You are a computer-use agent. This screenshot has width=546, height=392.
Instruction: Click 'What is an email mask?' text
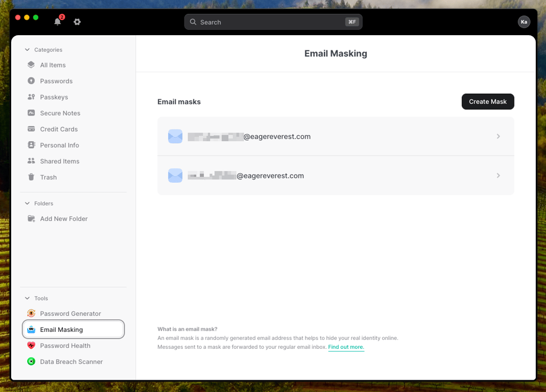[187, 329]
